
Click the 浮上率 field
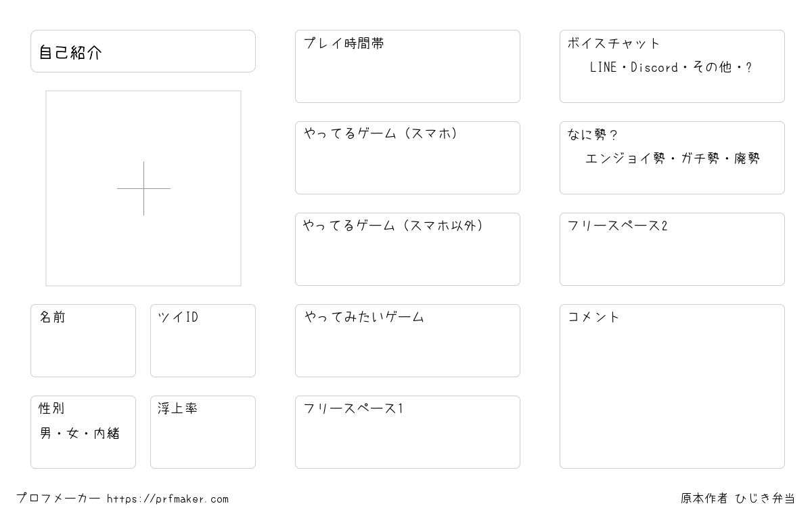point(203,432)
